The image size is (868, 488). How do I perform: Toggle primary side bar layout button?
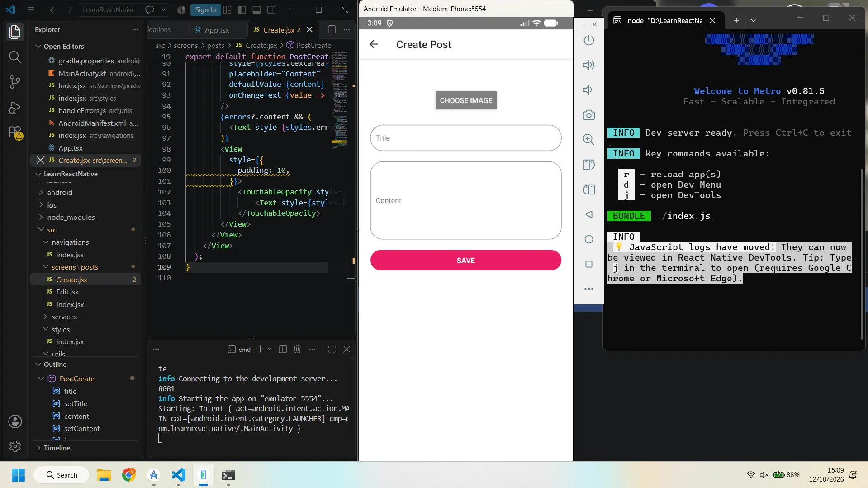[x=242, y=9]
